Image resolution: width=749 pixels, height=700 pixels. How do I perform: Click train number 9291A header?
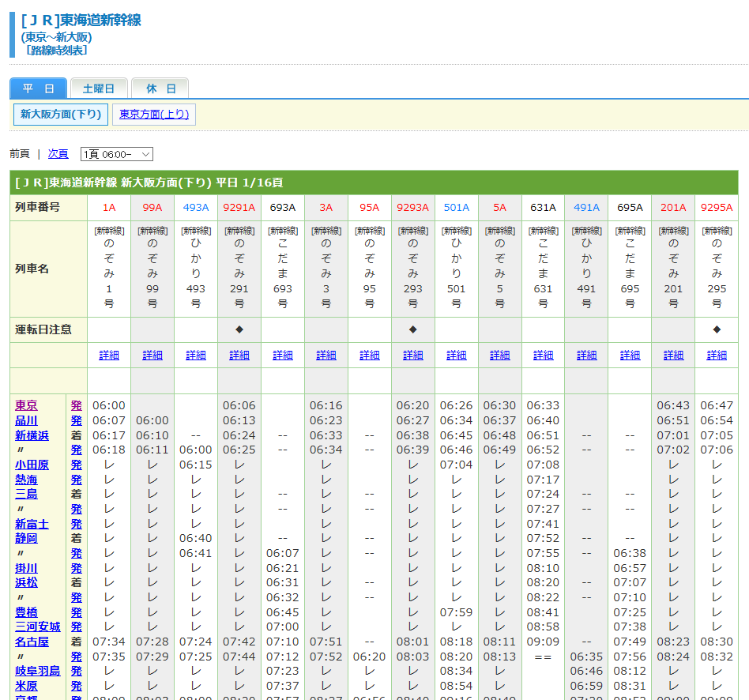(x=239, y=207)
